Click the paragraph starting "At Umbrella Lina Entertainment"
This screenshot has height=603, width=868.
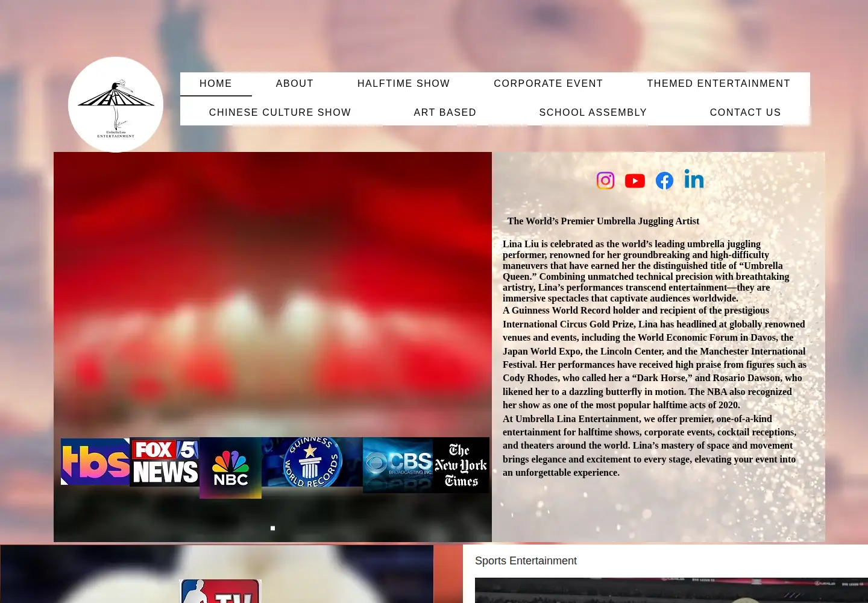[650, 446]
